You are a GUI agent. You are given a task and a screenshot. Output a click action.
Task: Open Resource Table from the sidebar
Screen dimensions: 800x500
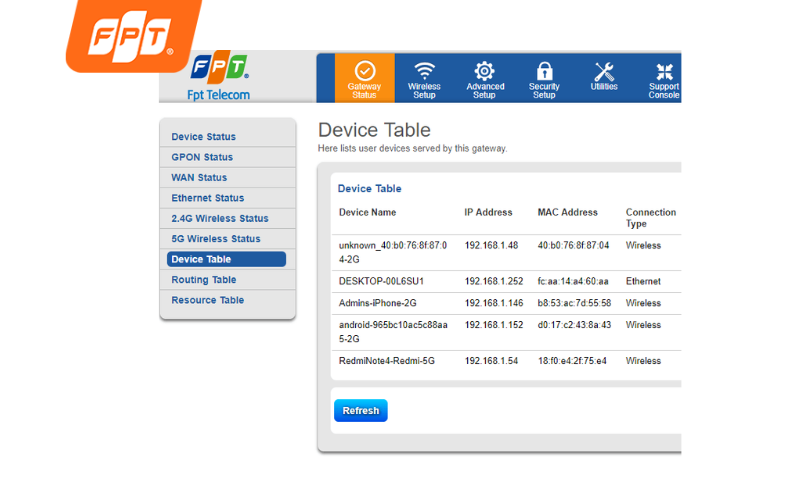pos(207,300)
